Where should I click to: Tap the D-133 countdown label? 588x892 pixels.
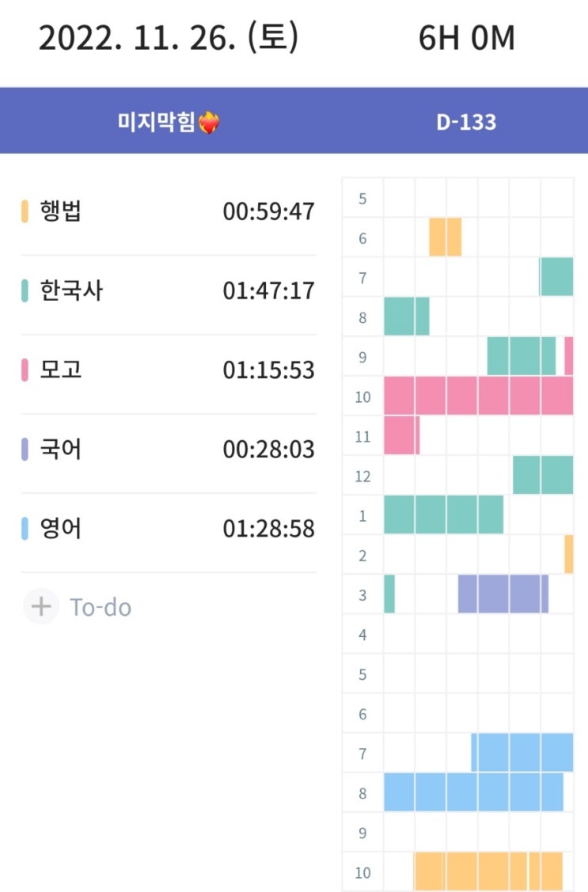tap(466, 123)
